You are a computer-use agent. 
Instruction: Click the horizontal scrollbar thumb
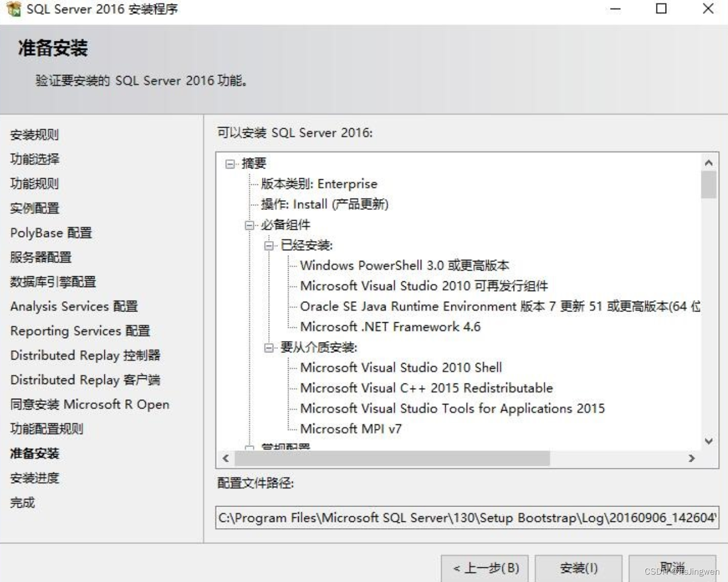coord(392,458)
